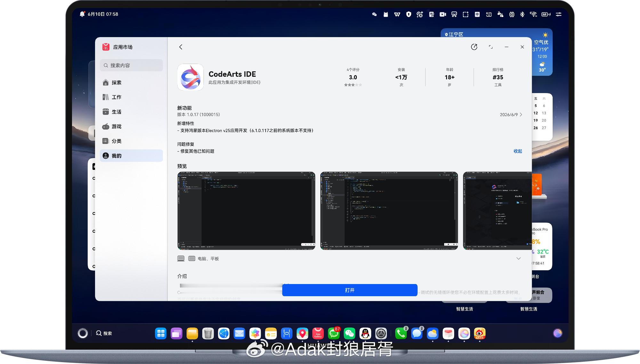The width and height of the screenshot is (640, 364).
Task: Open the files folder in dock
Action: 192,334
